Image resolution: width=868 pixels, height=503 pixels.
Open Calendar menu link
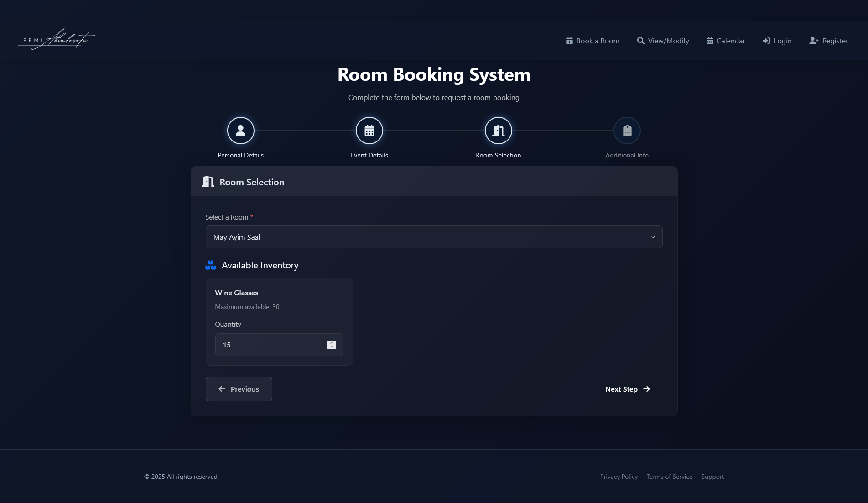pos(726,41)
